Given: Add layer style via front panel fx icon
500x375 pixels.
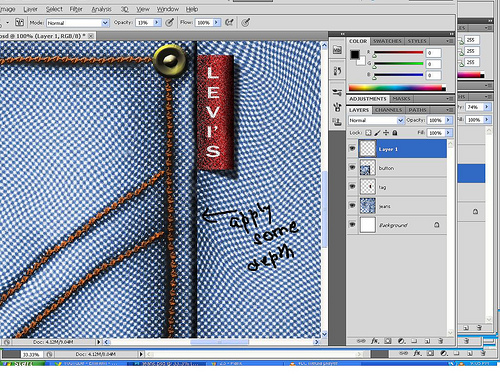Looking at the screenshot, I should pyautogui.click(x=375, y=341).
